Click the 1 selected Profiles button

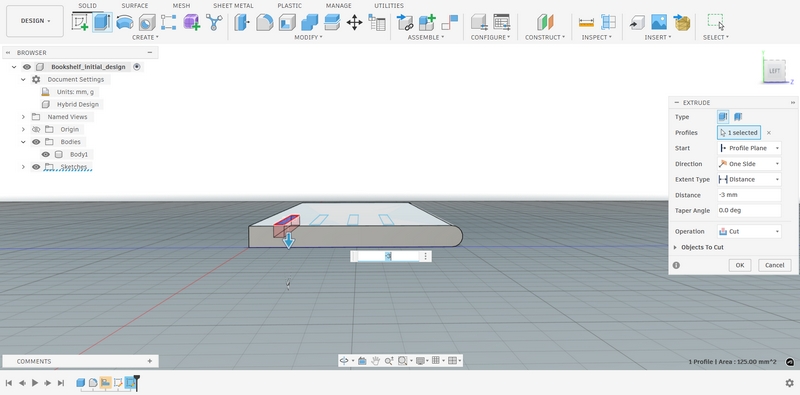click(739, 133)
